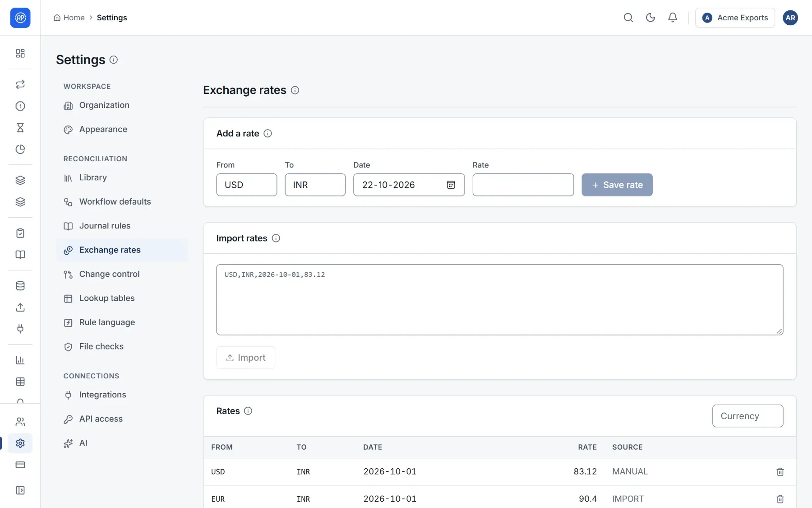
Task: Click the settings gear in the rail
Action: coord(20,443)
